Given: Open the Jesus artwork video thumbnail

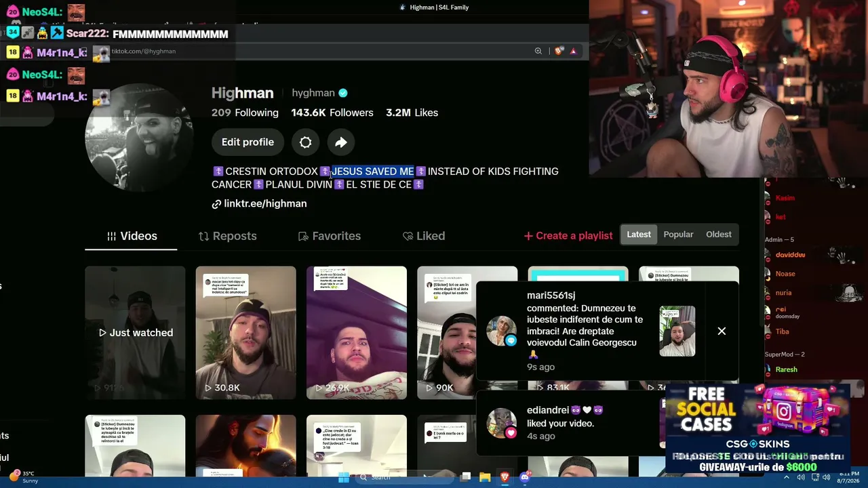Looking at the screenshot, I should (x=245, y=445).
